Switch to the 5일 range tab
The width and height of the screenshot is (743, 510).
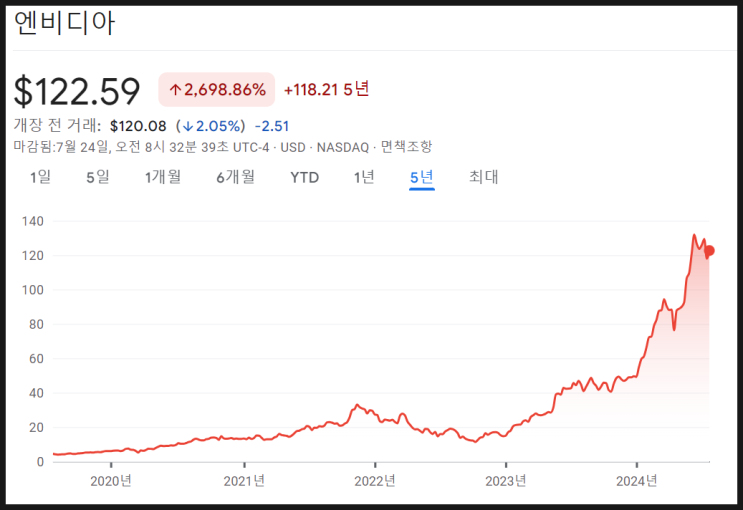[98, 177]
